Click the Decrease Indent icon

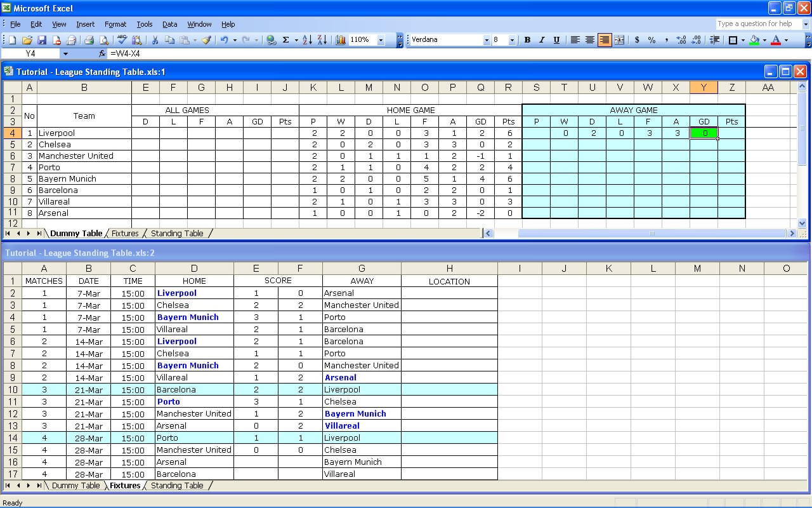click(x=714, y=40)
